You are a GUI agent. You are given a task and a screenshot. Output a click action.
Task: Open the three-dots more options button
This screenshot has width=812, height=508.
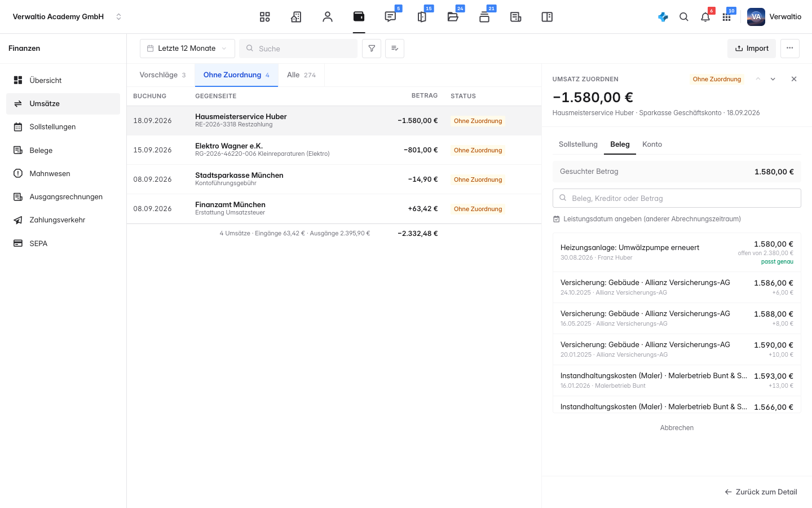coord(790,49)
